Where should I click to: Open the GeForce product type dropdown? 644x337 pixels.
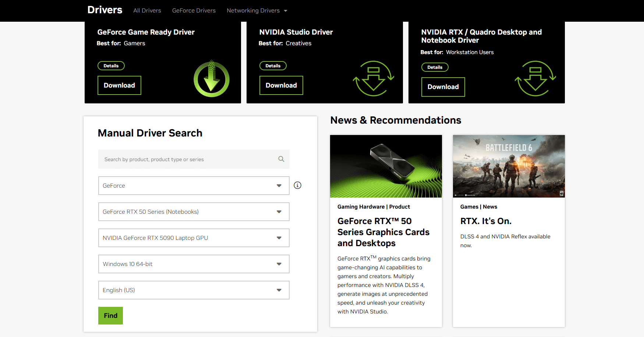194,186
